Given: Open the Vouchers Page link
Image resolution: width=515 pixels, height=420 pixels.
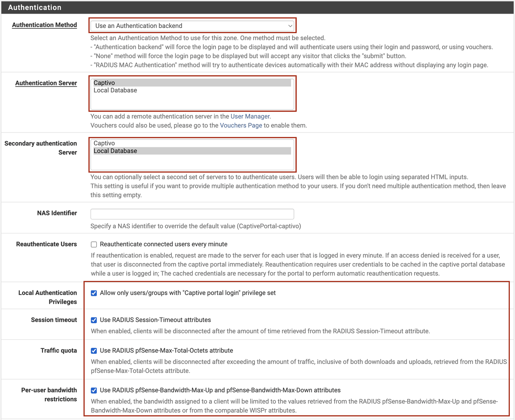Looking at the screenshot, I should 241,126.
